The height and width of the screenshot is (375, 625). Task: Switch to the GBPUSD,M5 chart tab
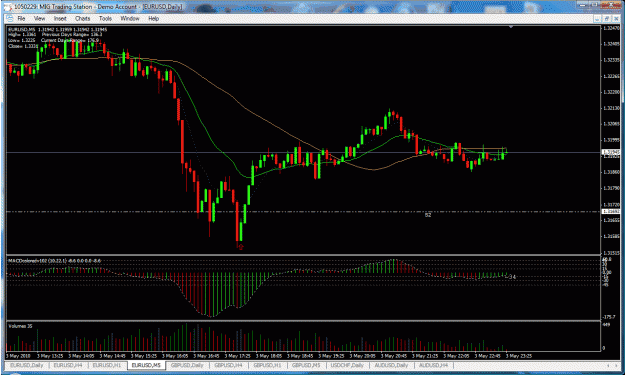pos(306,365)
